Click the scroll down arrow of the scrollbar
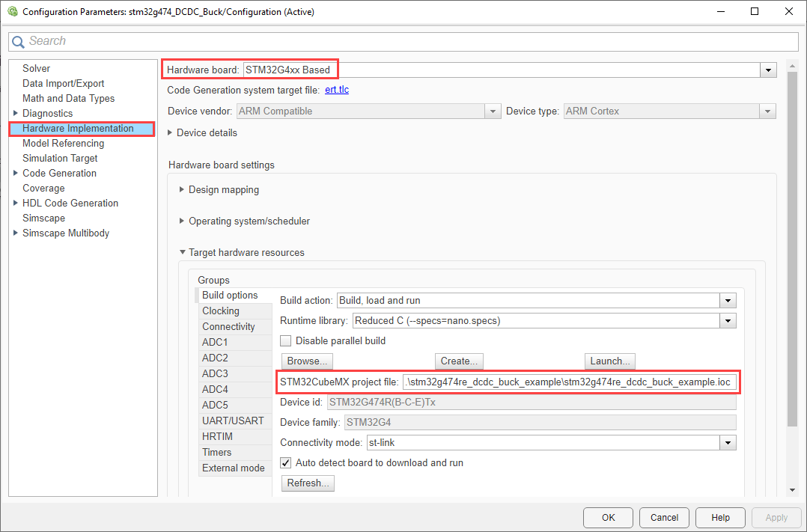 click(x=793, y=490)
